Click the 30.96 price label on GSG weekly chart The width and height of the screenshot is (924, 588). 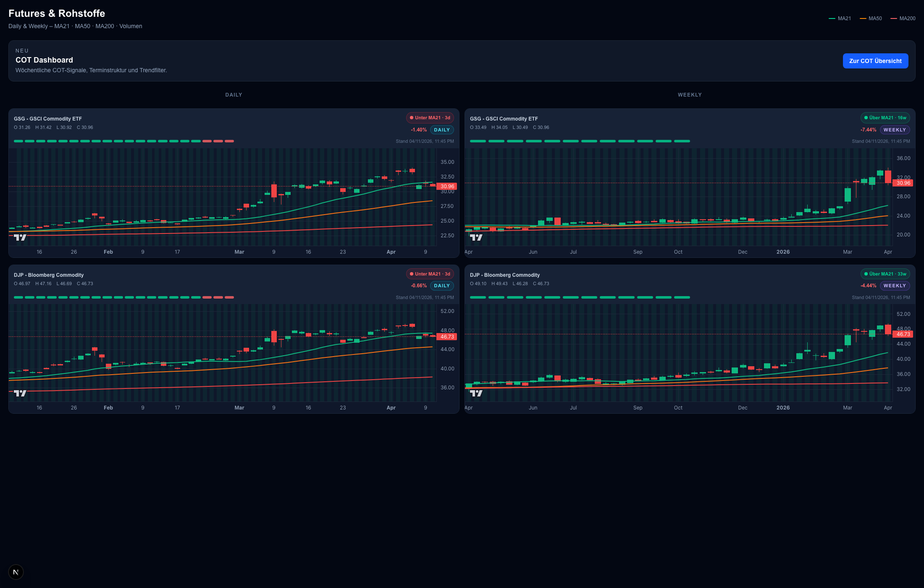click(x=903, y=183)
